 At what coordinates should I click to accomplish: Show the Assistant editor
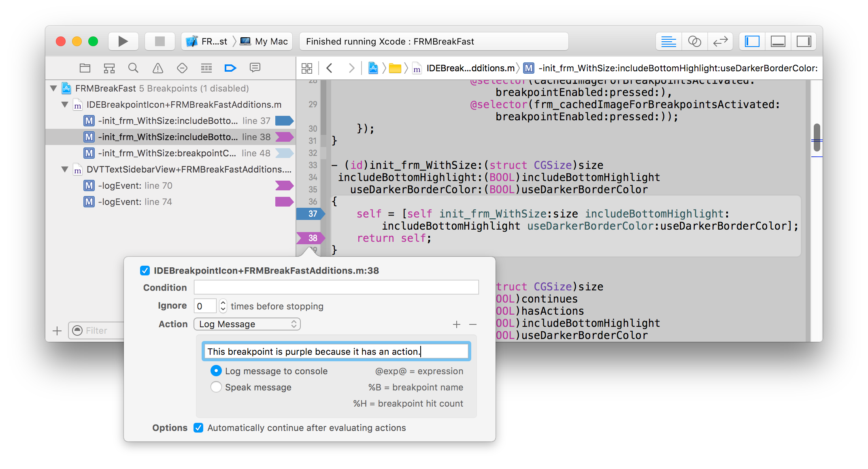click(x=694, y=41)
